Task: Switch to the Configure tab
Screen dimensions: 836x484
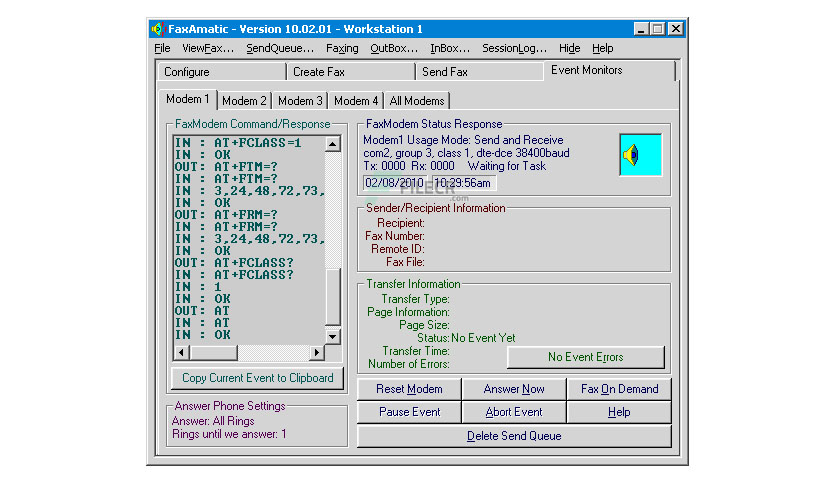Action: 222,72
